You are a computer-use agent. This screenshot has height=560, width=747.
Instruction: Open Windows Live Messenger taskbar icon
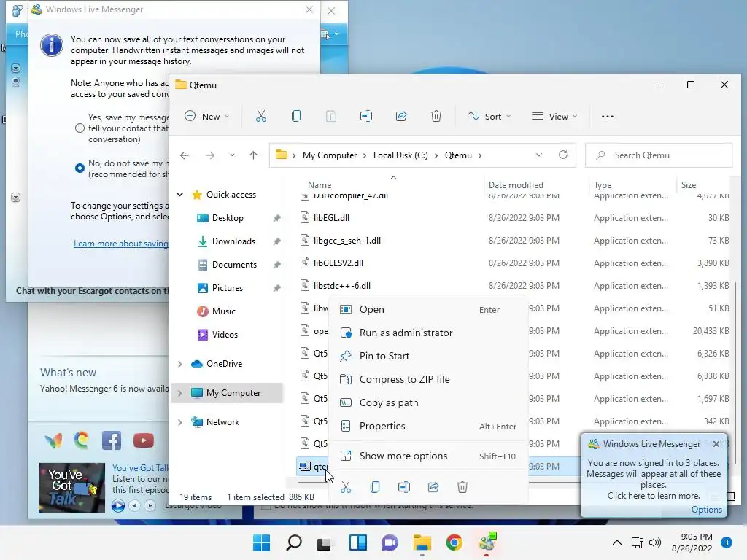tap(487, 542)
